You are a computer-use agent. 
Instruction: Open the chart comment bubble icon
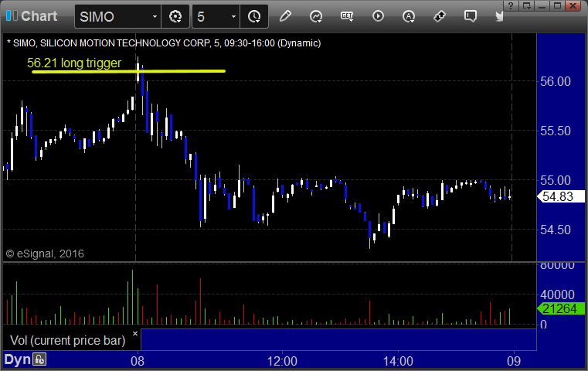[x=471, y=16]
